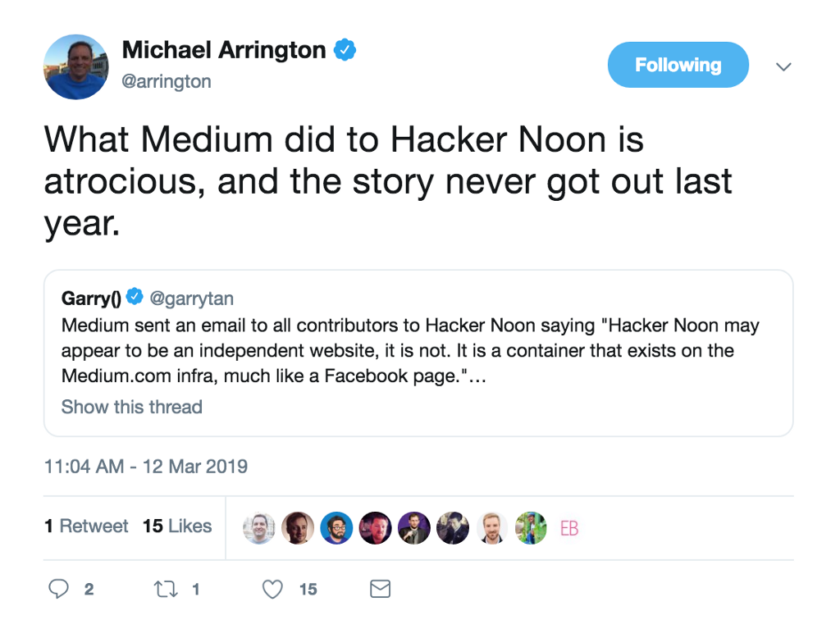Click the last photo liker avatar

pos(531,528)
